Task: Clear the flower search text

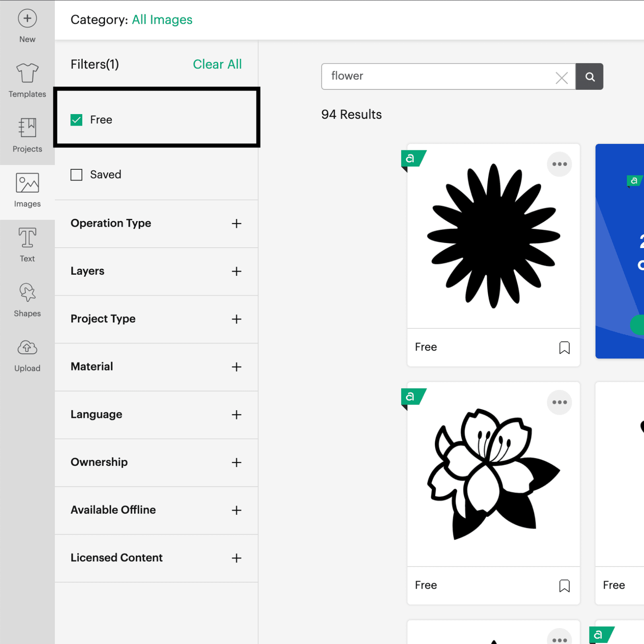Action: pos(561,78)
